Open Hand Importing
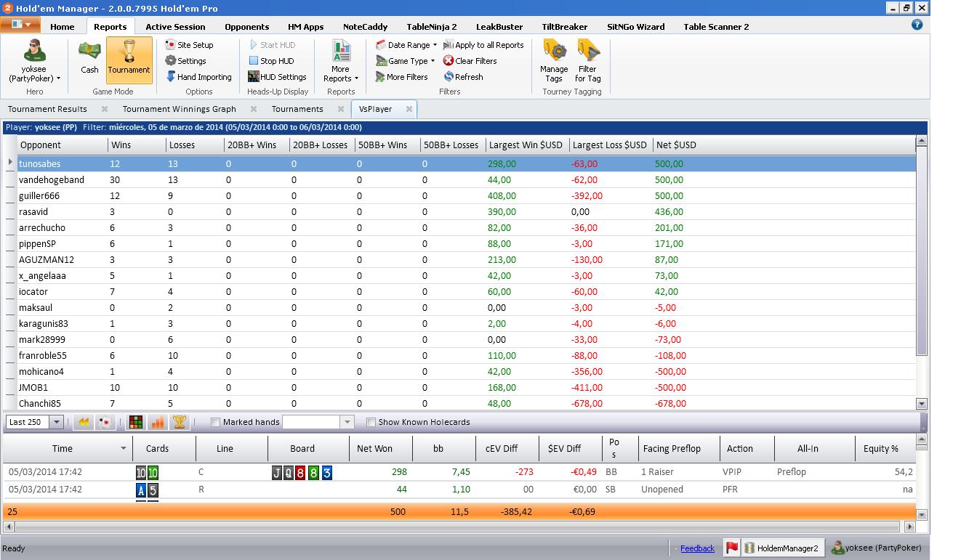953x560 pixels. click(198, 77)
